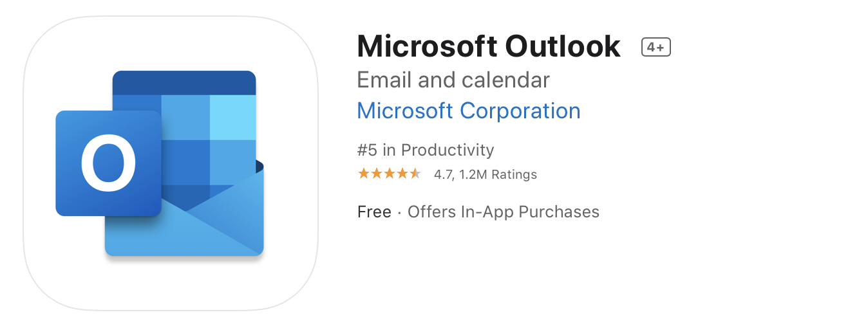Screen dimensions: 868x328
Task: Click the Microsoft Outlook app icon
Action: coord(171,163)
